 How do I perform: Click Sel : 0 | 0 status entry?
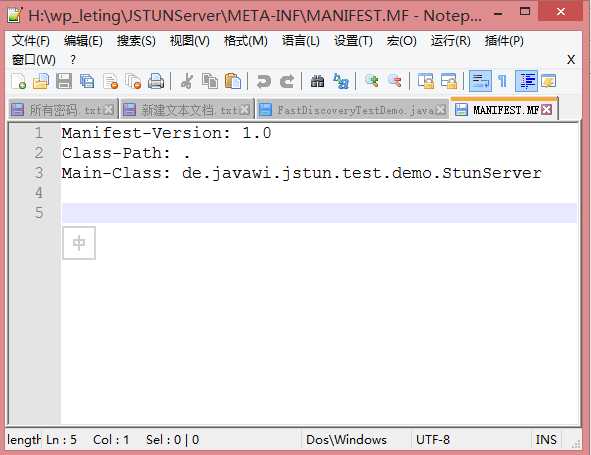pos(172,440)
